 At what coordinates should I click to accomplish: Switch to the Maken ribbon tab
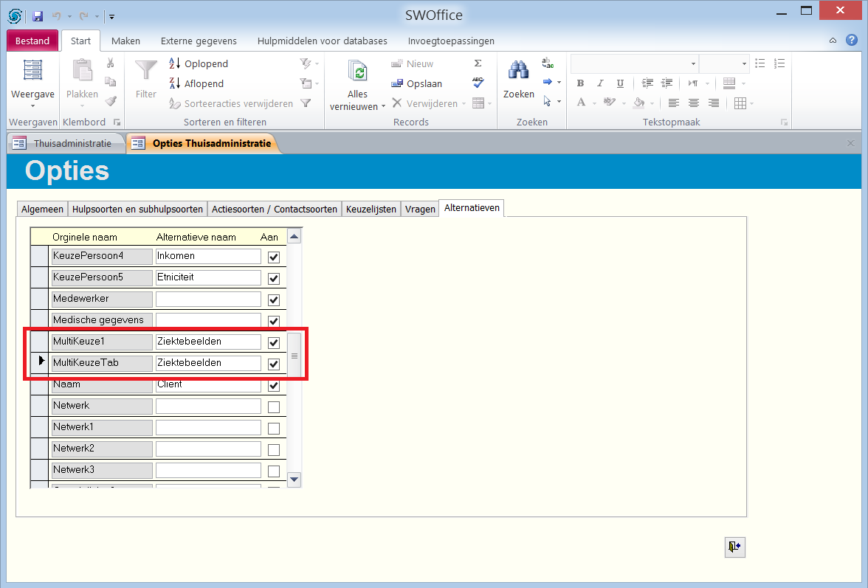[125, 41]
